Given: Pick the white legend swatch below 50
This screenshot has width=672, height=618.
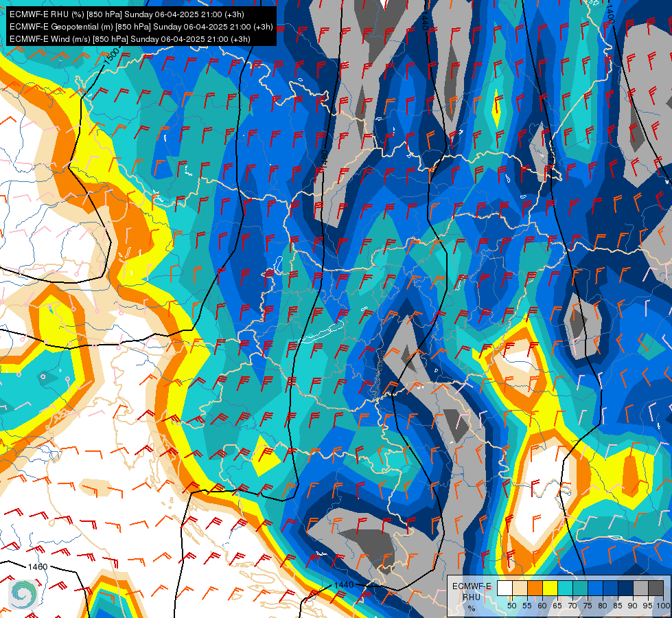Looking at the screenshot, I should [x=505, y=588].
